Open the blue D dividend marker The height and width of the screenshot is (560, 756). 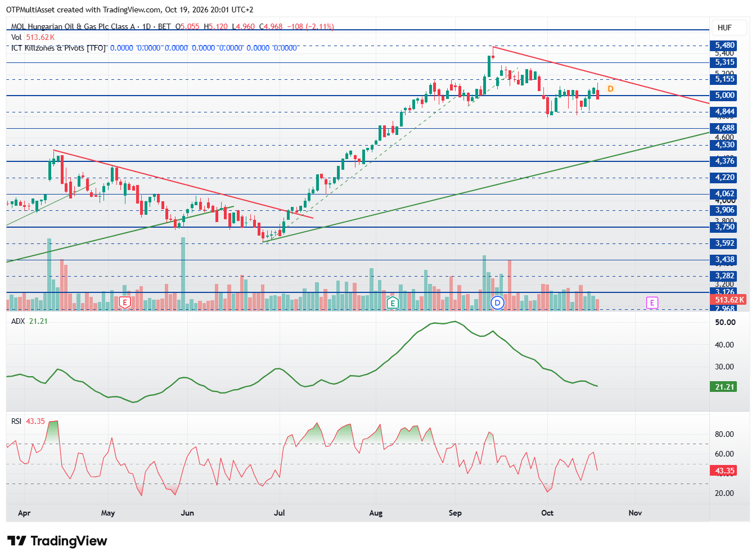click(497, 303)
